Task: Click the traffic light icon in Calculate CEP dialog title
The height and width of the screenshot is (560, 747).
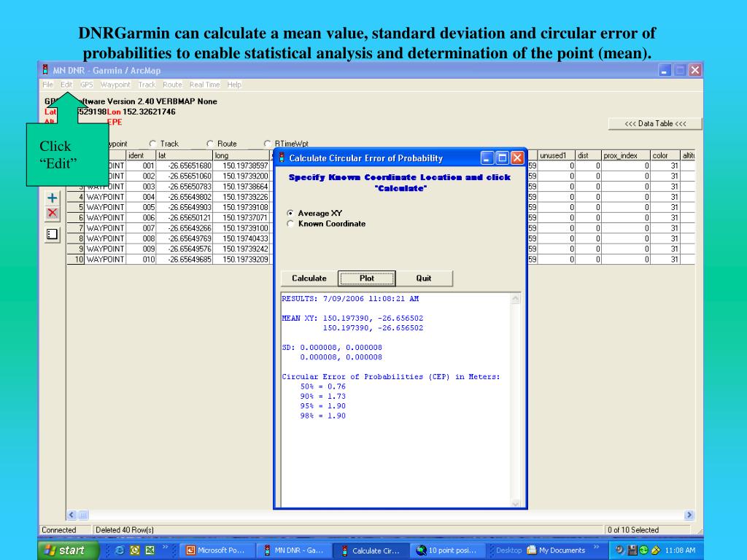Action: 282,157
